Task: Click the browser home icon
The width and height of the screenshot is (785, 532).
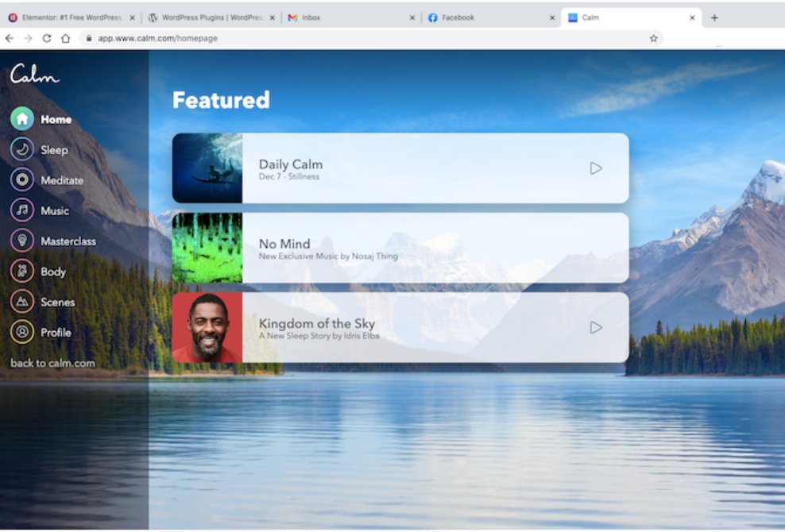Action: click(x=66, y=38)
